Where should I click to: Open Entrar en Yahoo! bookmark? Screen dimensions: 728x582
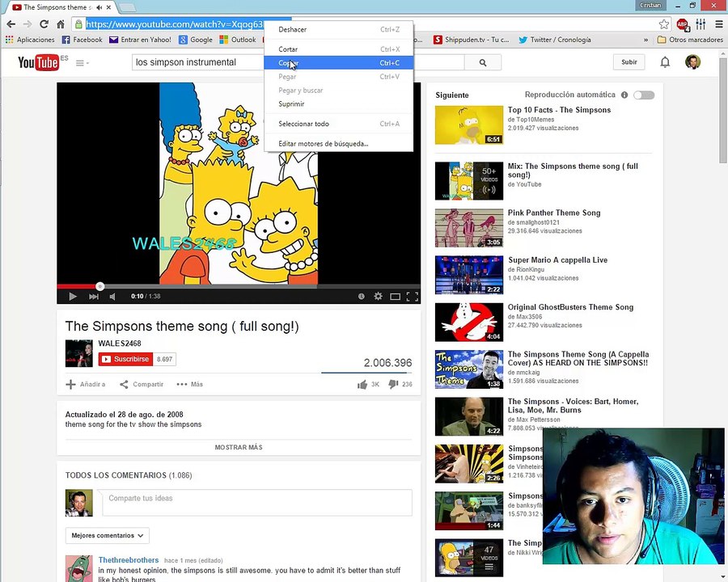140,40
